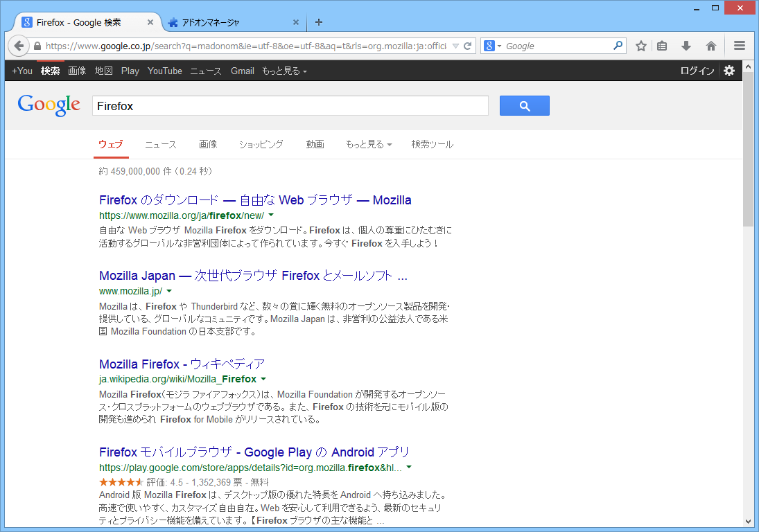Viewport: 759px width, 532px height.
Task: Open Mozilla Firefox - ウィキペディア result link
Action: 182,364
